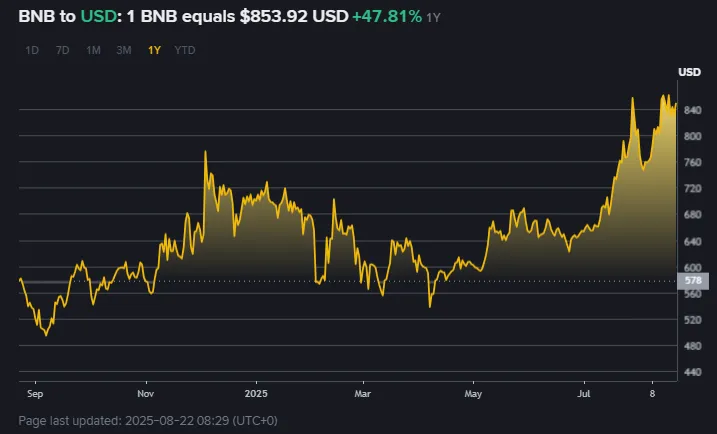Select the active 1Y range tab

(x=154, y=50)
